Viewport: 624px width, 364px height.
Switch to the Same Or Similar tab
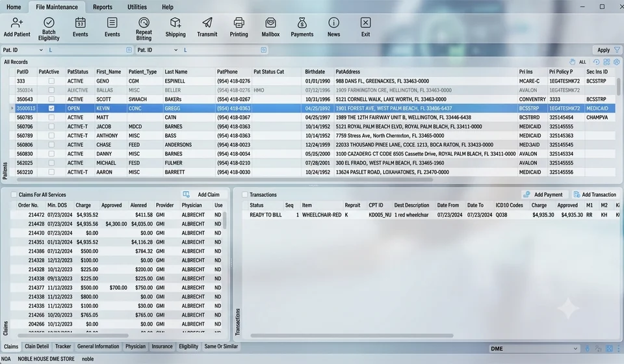point(221,346)
